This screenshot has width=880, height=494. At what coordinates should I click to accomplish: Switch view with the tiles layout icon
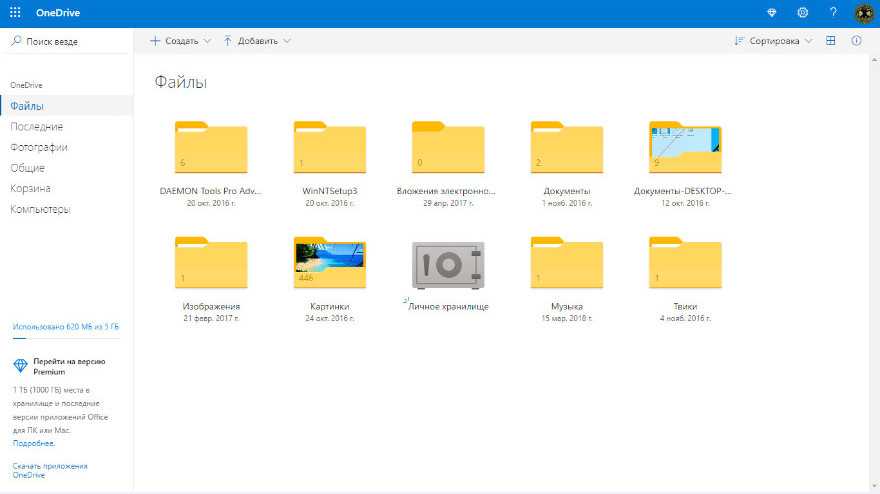[x=831, y=41]
